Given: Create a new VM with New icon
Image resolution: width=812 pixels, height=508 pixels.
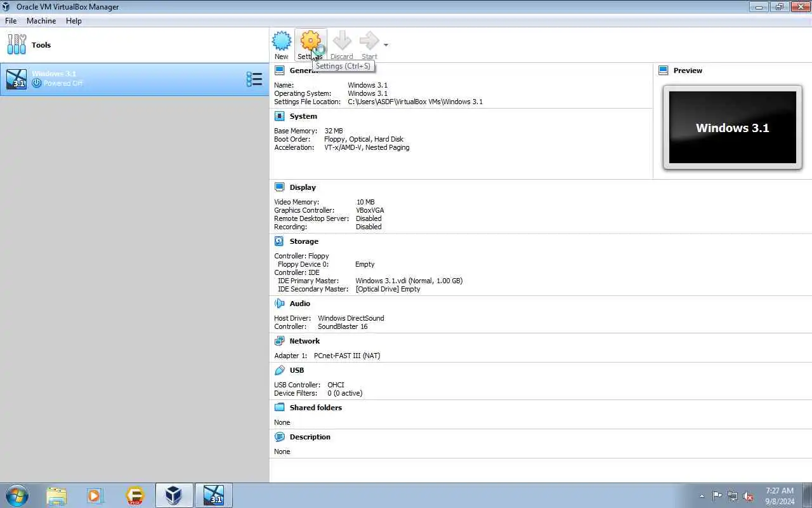Looking at the screenshot, I should click(x=282, y=41).
